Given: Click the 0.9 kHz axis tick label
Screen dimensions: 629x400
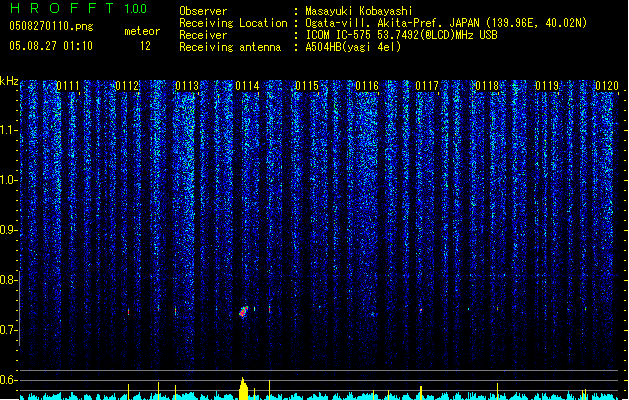Looking at the screenshot, I should 8,230.
